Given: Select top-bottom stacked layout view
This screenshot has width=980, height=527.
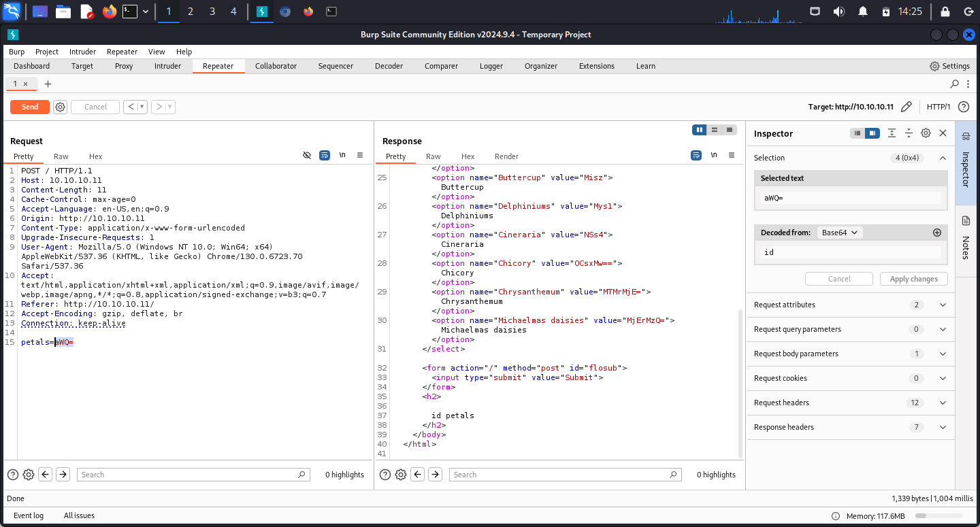Looking at the screenshot, I should [x=714, y=130].
